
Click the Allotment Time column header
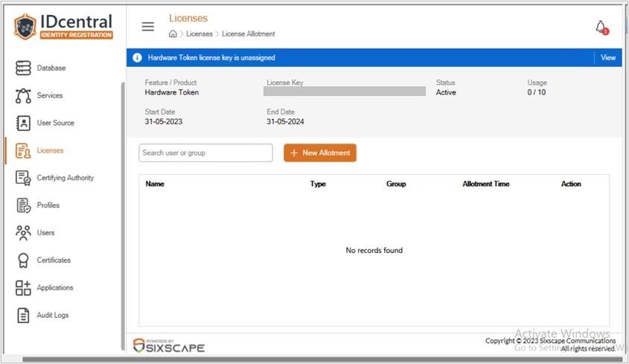[x=486, y=184]
